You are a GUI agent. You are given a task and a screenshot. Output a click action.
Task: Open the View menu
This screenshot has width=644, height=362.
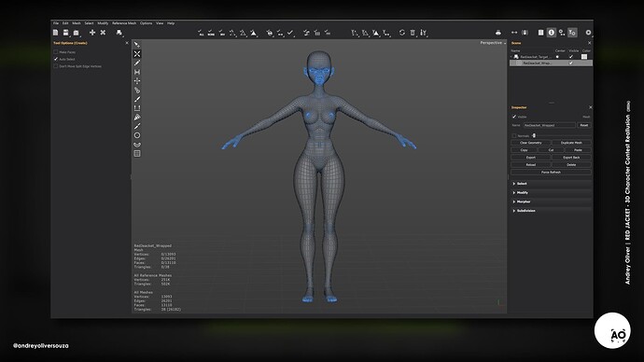160,23
